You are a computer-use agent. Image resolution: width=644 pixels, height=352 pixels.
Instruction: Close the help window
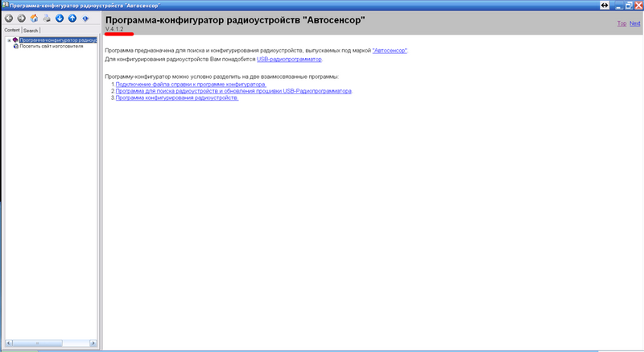click(x=638, y=6)
